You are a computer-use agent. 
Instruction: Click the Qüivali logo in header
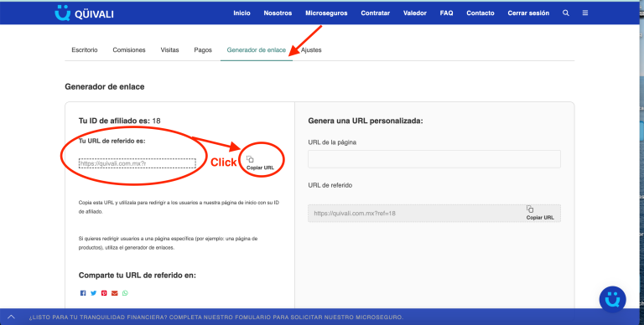point(84,13)
